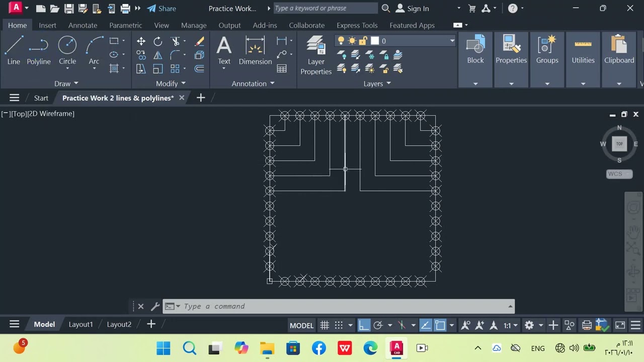
Task: Click the Share button
Action: (x=162, y=9)
